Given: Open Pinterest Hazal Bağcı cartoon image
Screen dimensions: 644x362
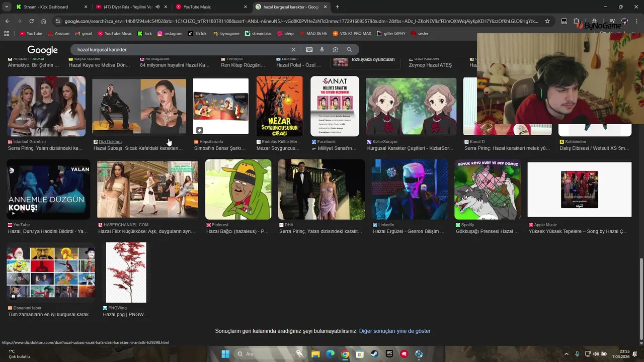Looking at the screenshot, I should [238, 189].
